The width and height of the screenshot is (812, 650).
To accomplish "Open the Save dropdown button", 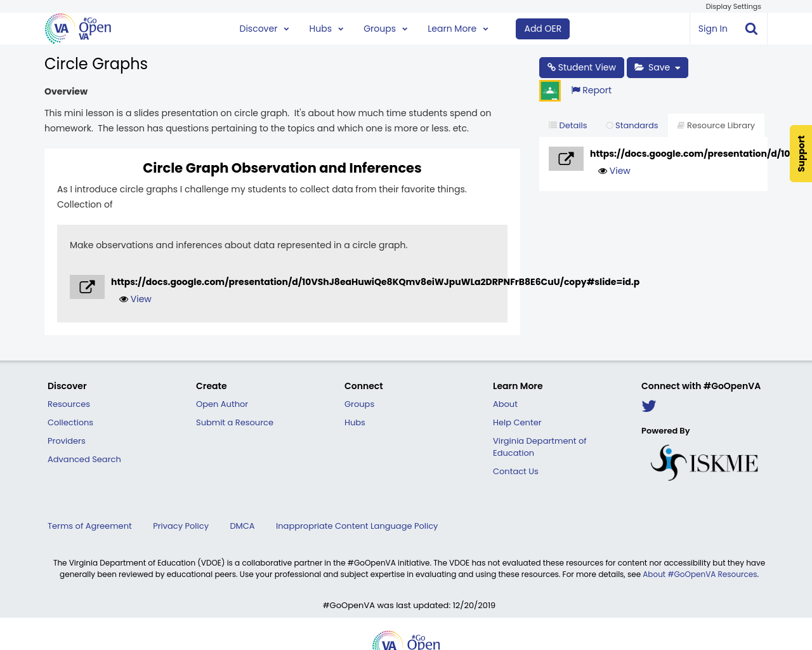I will [x=657, y=67].
